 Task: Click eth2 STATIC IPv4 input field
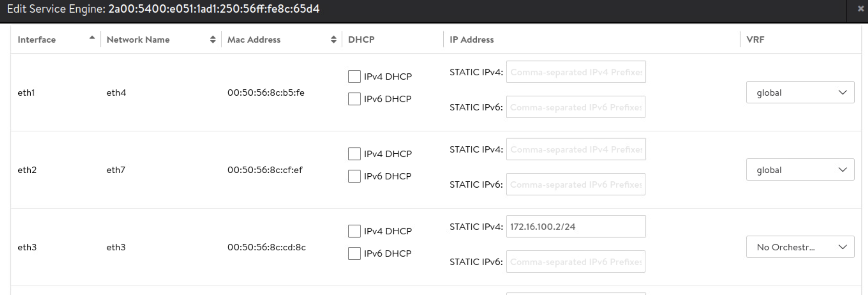(x=575, y=149)
